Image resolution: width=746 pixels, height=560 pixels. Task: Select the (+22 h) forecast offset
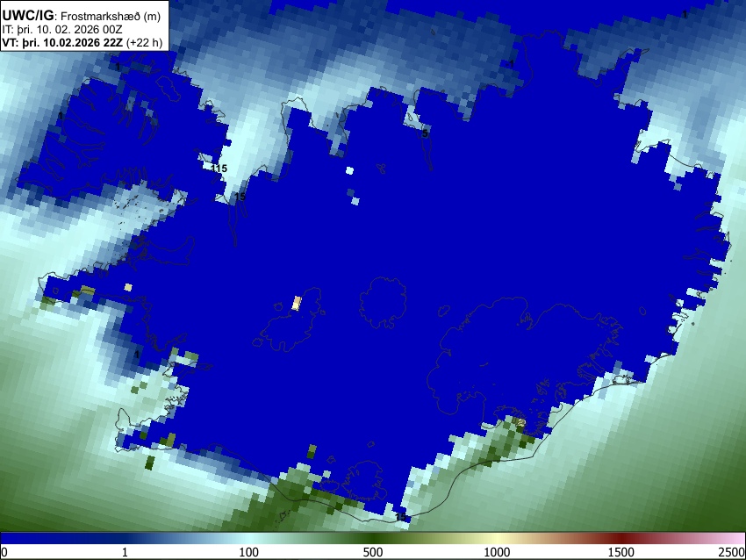(144, 42)
